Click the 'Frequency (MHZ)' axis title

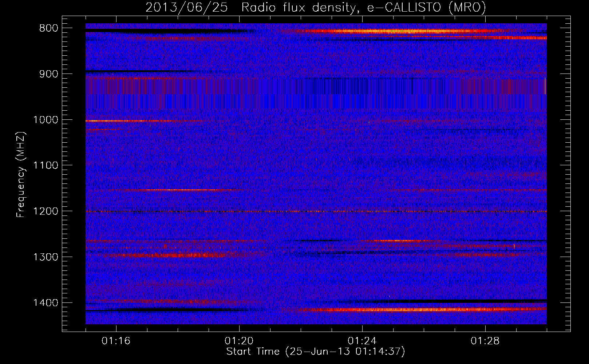click(x=21, y=175)
